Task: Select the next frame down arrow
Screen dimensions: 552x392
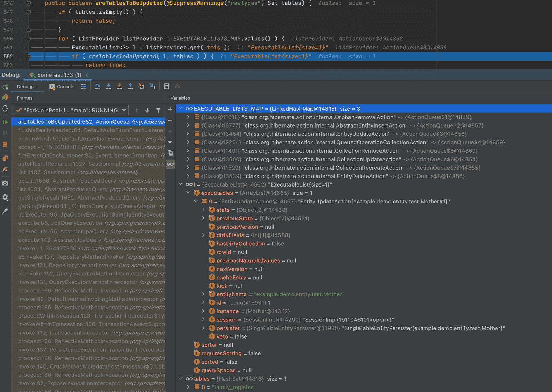Action: [x=147, y=110]
